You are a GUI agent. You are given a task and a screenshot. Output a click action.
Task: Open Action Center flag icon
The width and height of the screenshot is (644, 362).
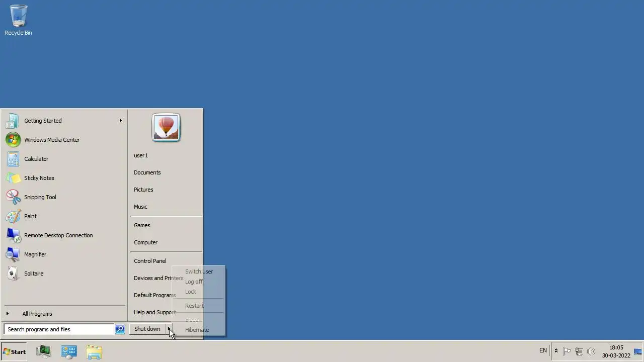(x=567, y=351)
